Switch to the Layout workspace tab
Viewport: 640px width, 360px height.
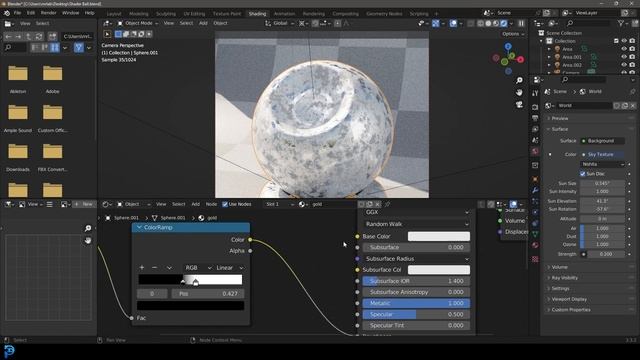point(113,13)
